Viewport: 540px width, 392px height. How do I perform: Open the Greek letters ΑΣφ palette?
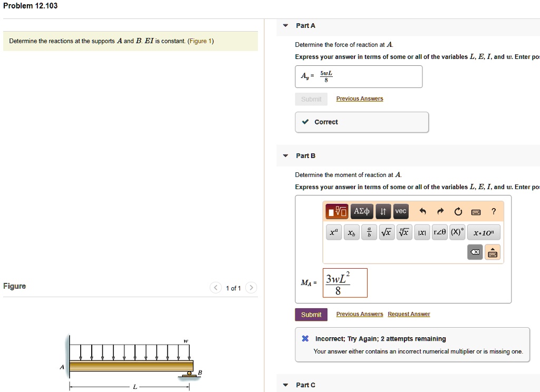pyautogui.click(x=361, y=211)
